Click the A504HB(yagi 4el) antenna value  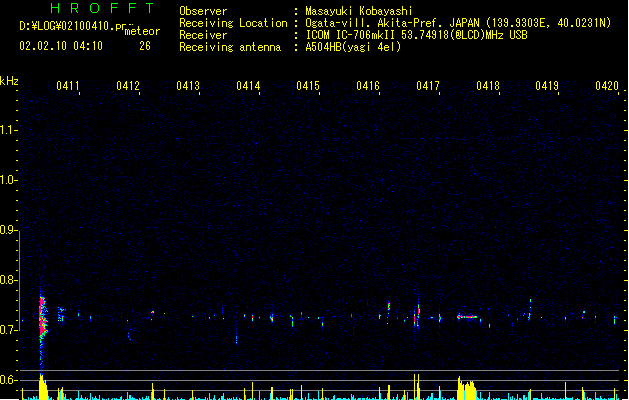353,47
